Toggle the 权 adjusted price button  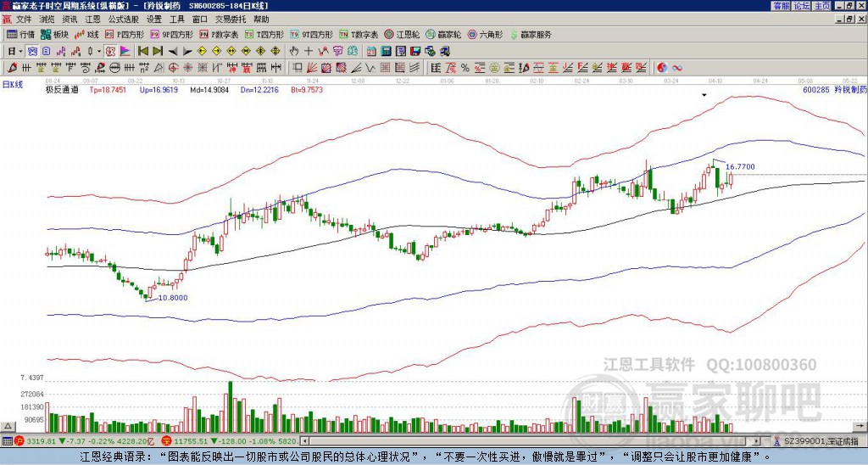110,51
